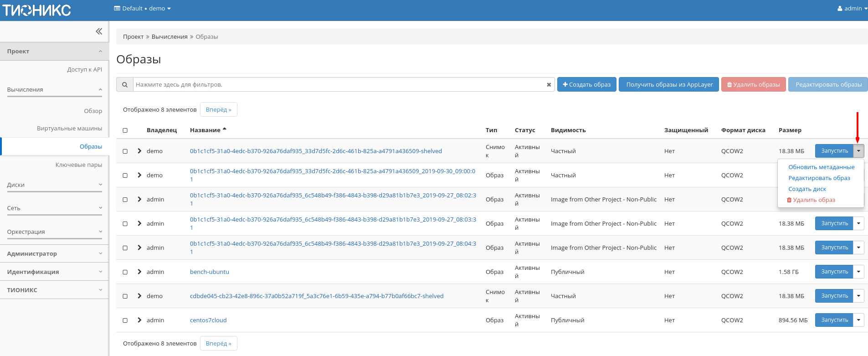The width and height of the screenshot is (868, 356).
Task: Click the Создать образ button
Action: (x=586, y=84)
